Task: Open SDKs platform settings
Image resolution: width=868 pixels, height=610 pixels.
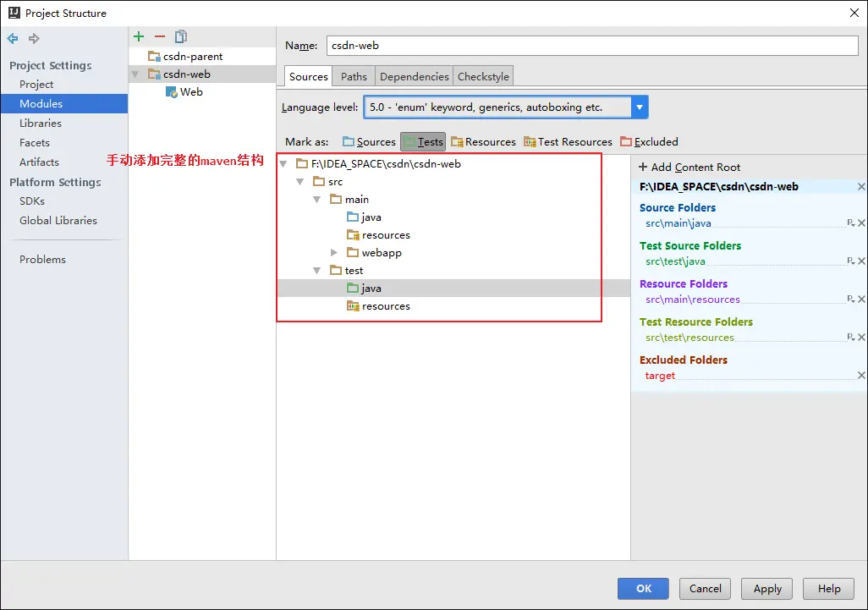Action: point(32,201)
